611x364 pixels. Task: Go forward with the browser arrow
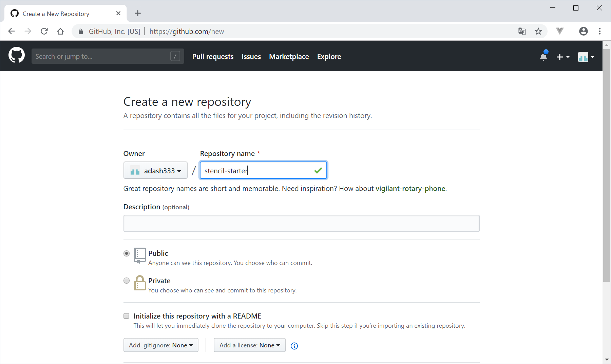click(28, 31)
